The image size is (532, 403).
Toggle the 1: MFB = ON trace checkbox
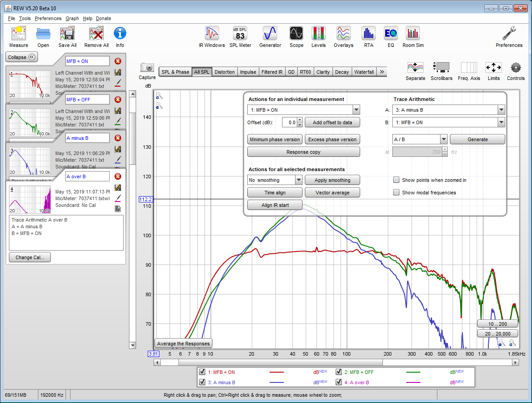point(202,372)
